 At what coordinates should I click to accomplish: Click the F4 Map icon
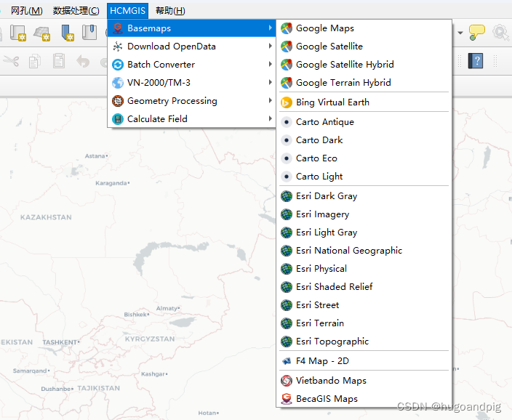[287, 361]
